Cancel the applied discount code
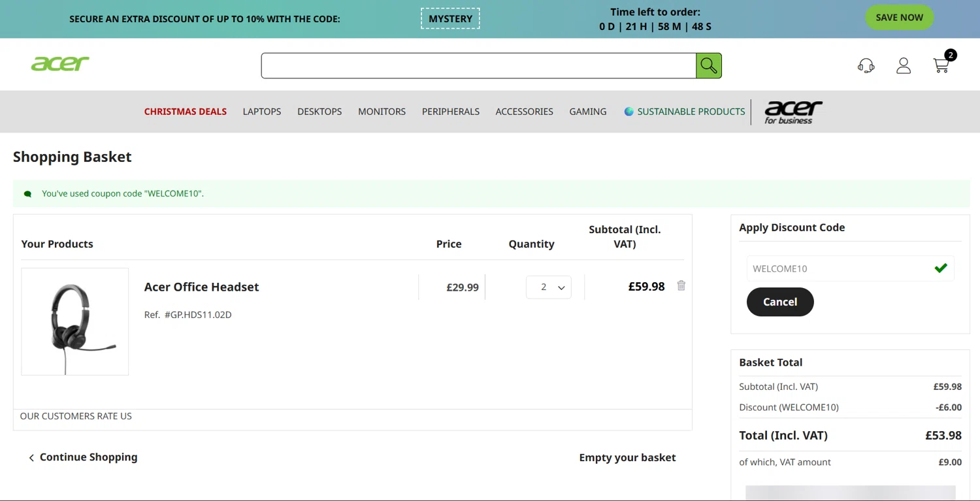The width and height of the screenshot is (980, 501). [780, 302]
